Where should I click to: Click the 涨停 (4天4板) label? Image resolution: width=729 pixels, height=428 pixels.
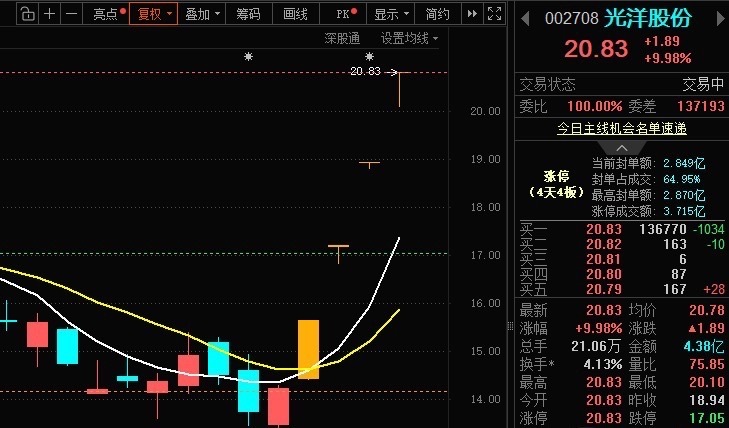point(557,184)
